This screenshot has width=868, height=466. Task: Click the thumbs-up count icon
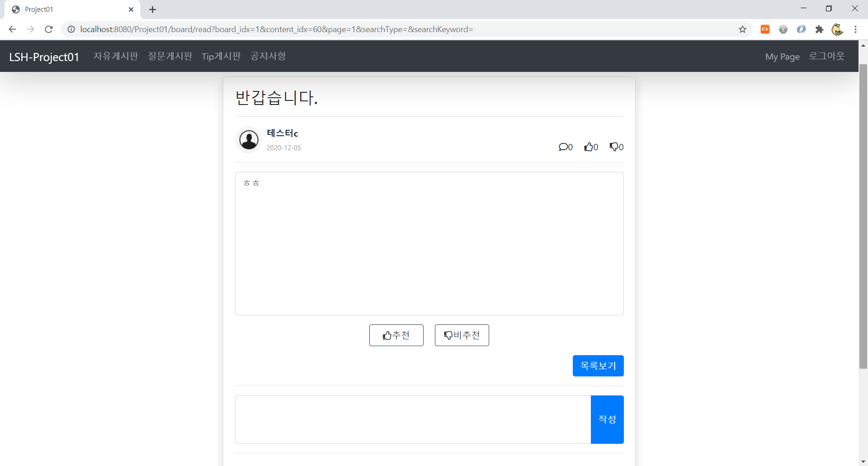588,147
